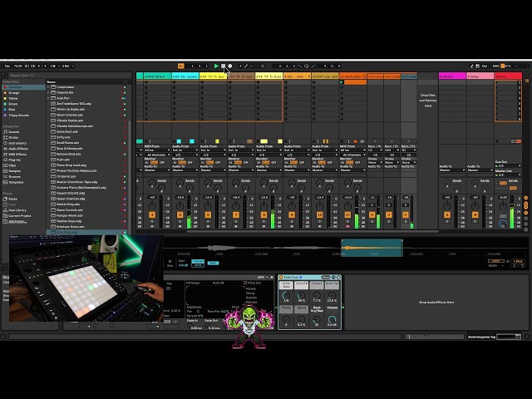
Task: Click the Arrangement Record circle button
Action: pos(230,66)
